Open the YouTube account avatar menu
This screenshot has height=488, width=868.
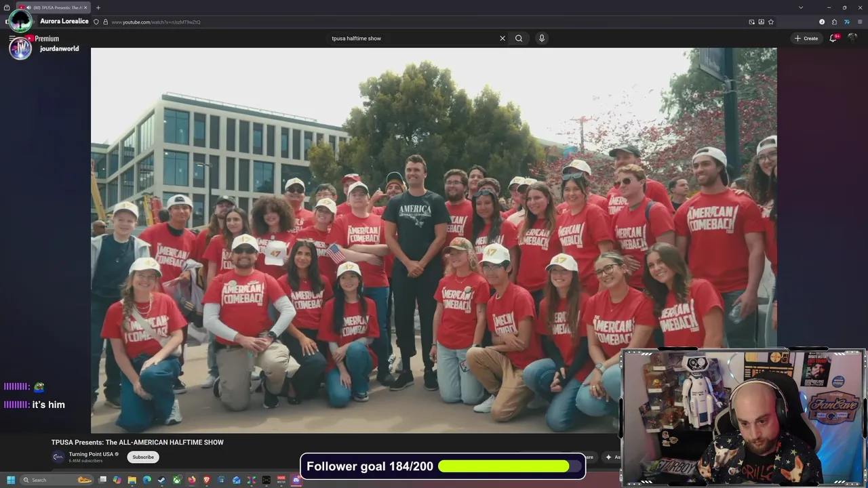[853, 39]
